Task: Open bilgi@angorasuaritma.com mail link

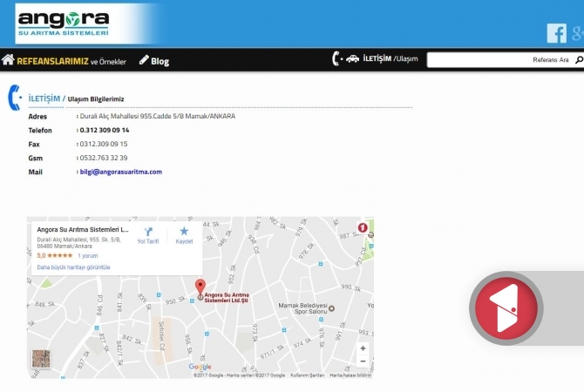Action: [120, 172]
